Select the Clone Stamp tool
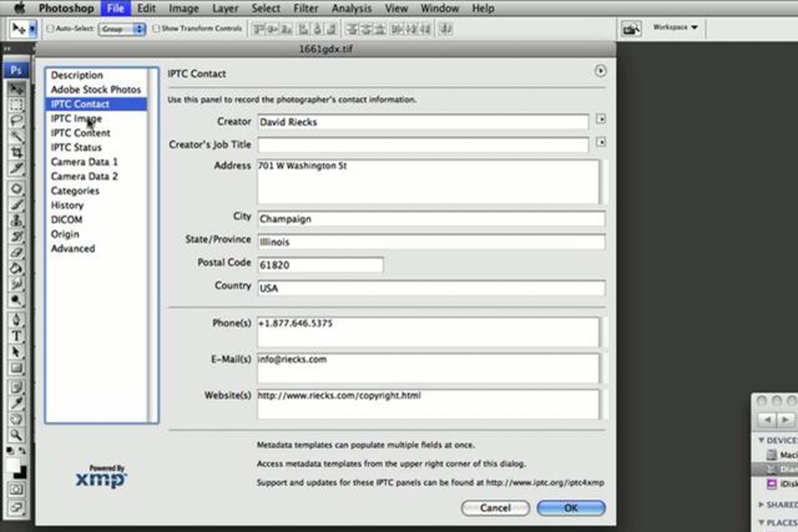Screen dimensions: 798x532 click(16, 221)
